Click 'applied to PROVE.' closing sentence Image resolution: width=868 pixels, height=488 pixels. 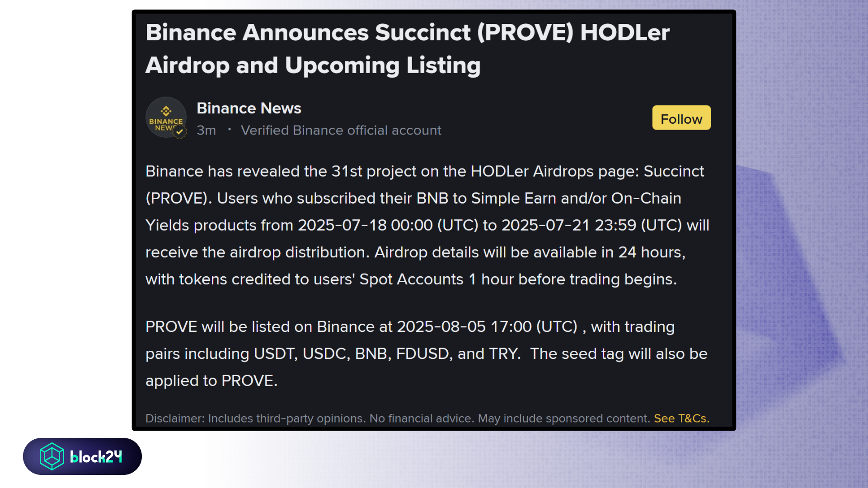click(211, 381)
